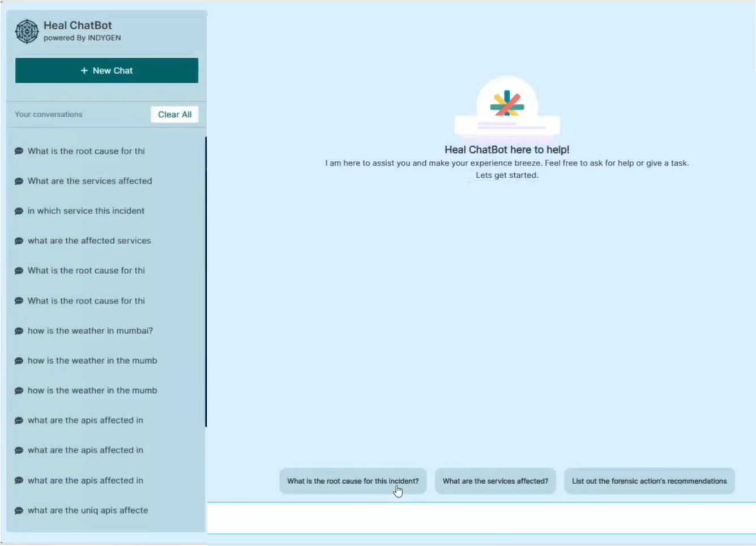This screenshot has width=756, height=546.
Task: Start a new chat with New Chat button
Action: point(106,70)
